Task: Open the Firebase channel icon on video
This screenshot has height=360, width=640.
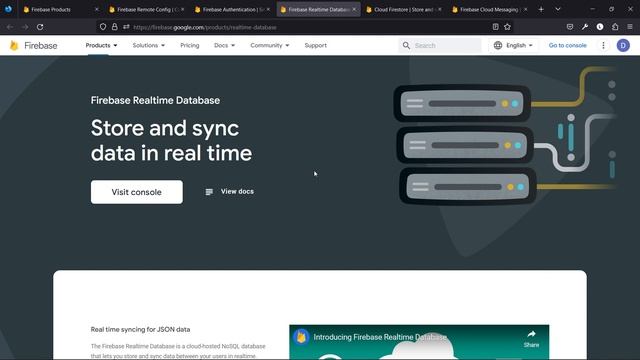Action: (301, 337)
